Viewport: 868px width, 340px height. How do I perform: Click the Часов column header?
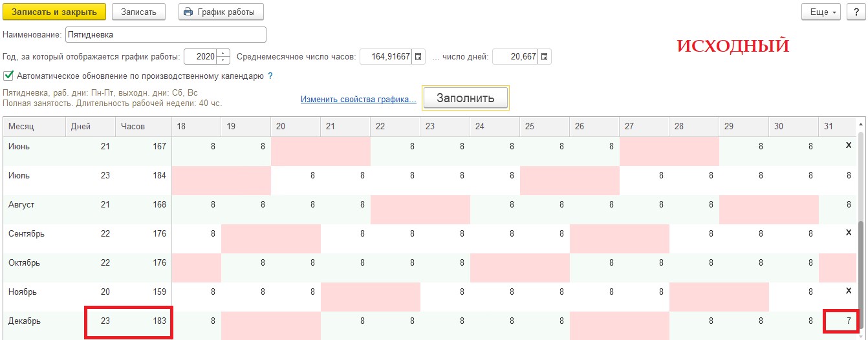pyautogui.click(x=143, y=127)
